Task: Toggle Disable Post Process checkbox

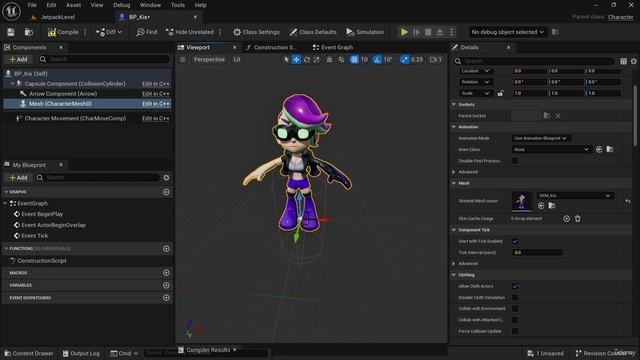Action: [x=515, y=161]
